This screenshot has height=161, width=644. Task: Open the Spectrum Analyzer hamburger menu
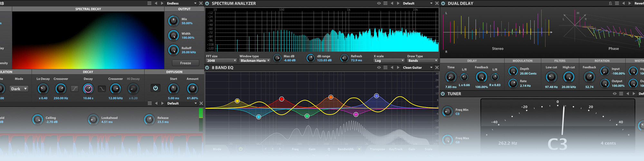(385, 3)
